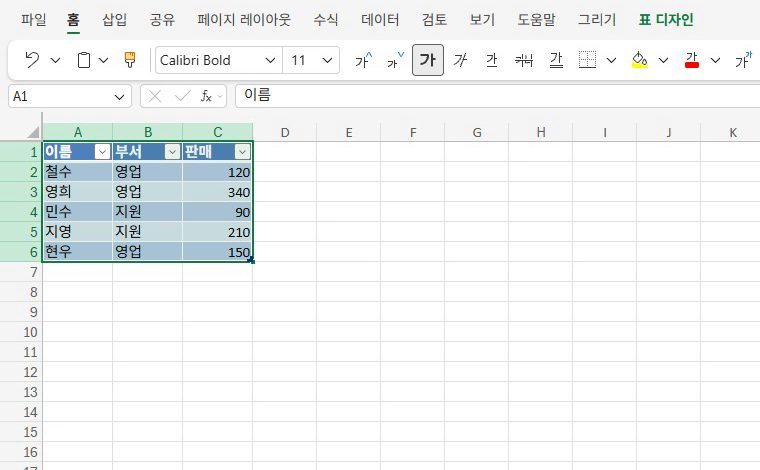
Task: Click the sales value 340
Action: [x=218, y=192]
